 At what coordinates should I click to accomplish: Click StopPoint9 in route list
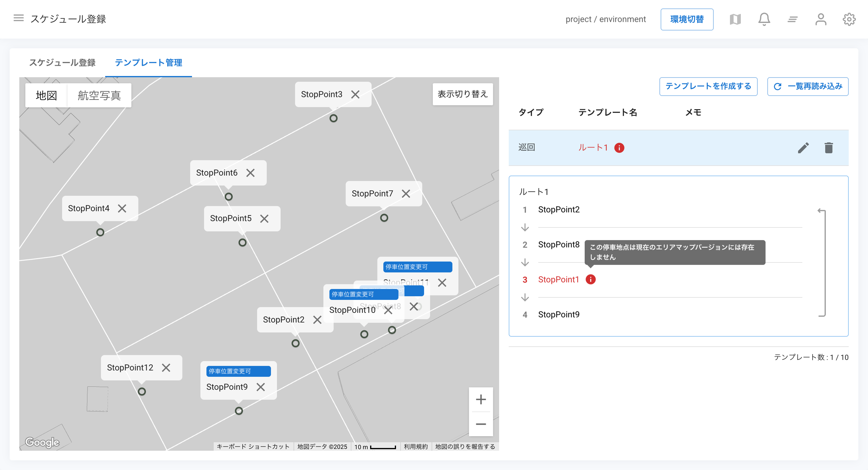(559, 315)
